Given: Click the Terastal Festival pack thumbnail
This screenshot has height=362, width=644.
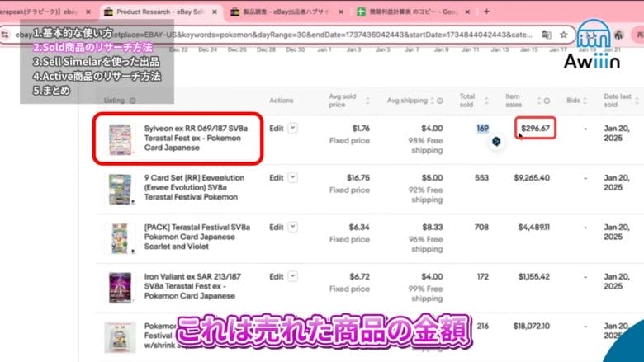Looking at the screenshot, I should click(120, 238).
